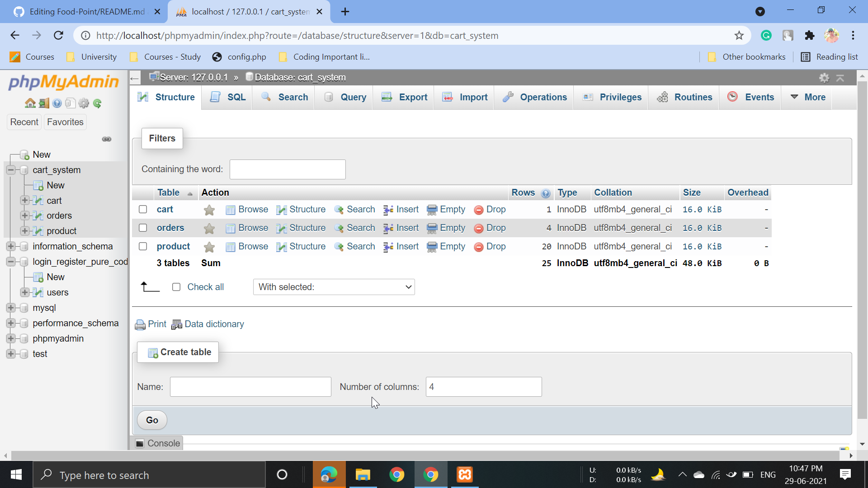
Task: Open the Export tab
Action: tap(405, 97)
